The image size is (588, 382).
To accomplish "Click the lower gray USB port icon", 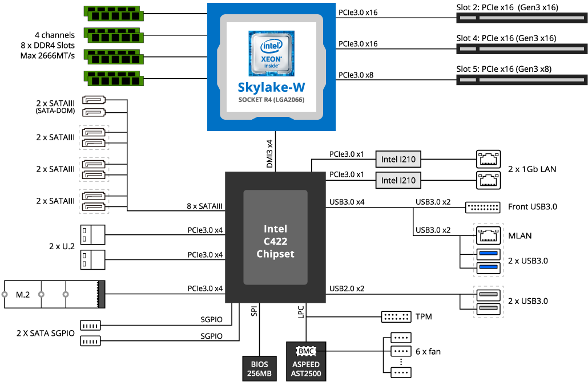I will point(488,309).
